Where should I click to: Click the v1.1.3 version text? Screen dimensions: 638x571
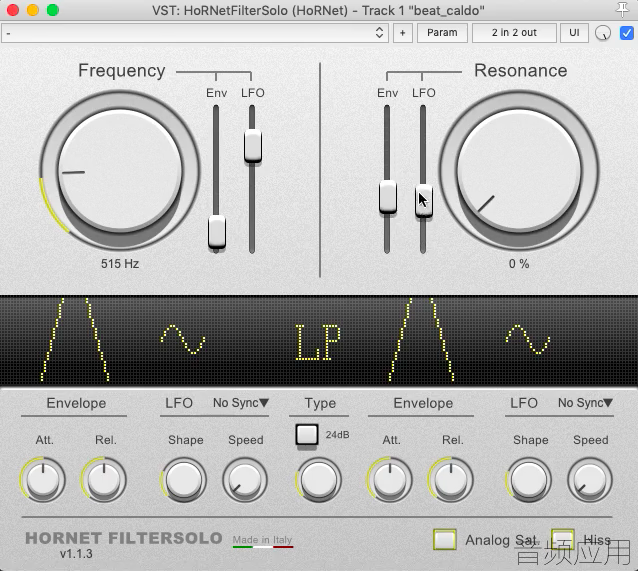click(x=76, y=554)
